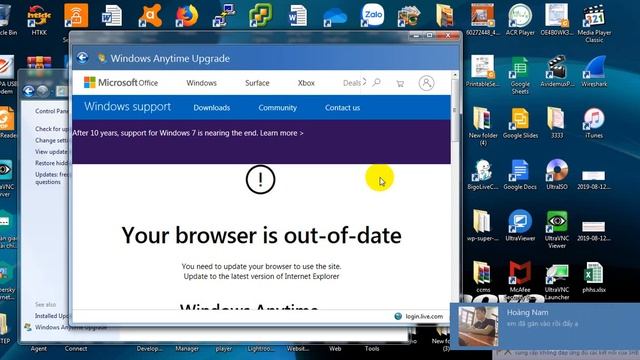Expand more navigation items chevron after Deals
Viewport: 640px width, 360px height.
click(x=364, y=81)
